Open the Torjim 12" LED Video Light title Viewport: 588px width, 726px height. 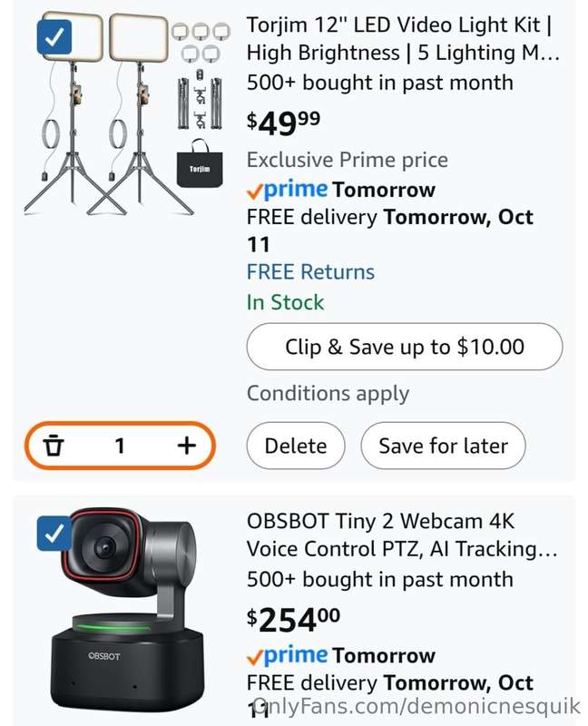[x=403, y=39]
